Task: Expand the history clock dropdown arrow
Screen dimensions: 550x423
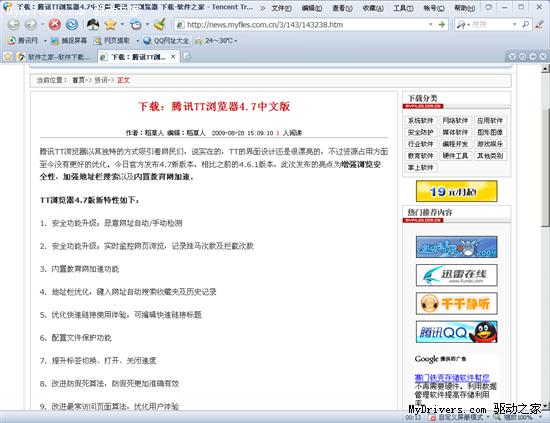Action: pos(147,24)
